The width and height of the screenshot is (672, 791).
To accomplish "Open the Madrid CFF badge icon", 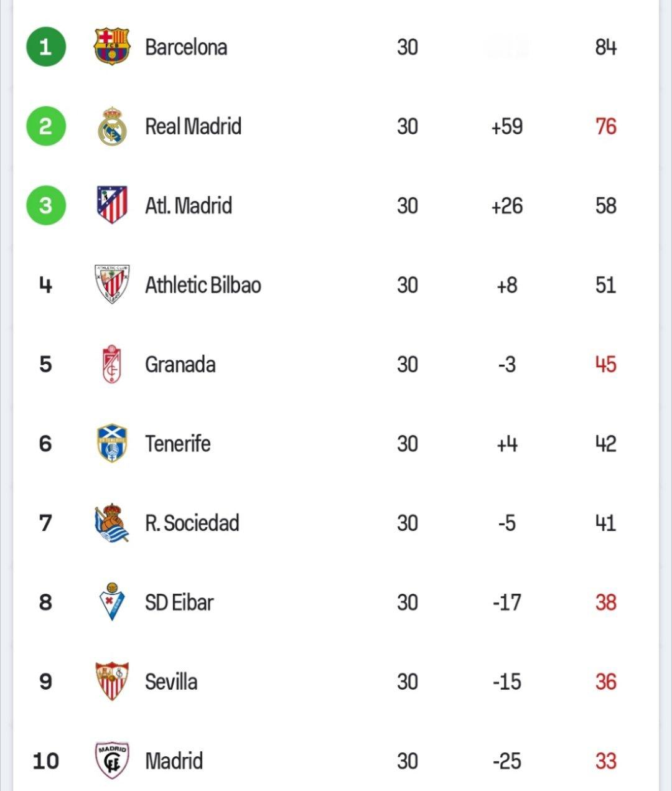I will (x=112, y=760).
